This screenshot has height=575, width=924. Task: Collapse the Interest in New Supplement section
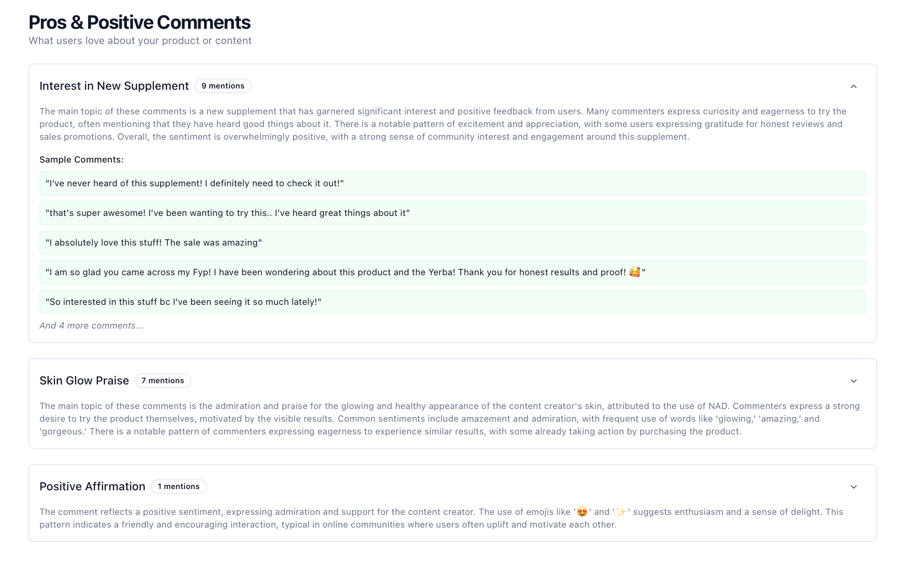coord(854,86)
